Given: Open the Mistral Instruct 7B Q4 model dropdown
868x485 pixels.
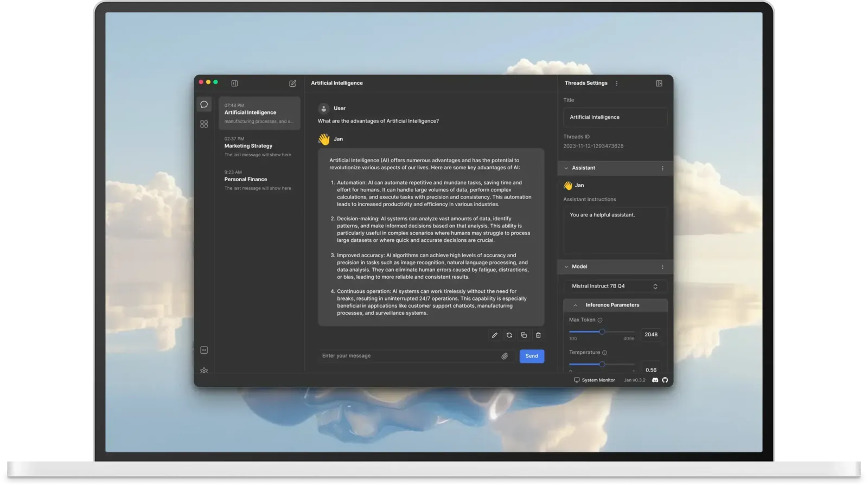Looking at the screenshot, I should [615, 286].
